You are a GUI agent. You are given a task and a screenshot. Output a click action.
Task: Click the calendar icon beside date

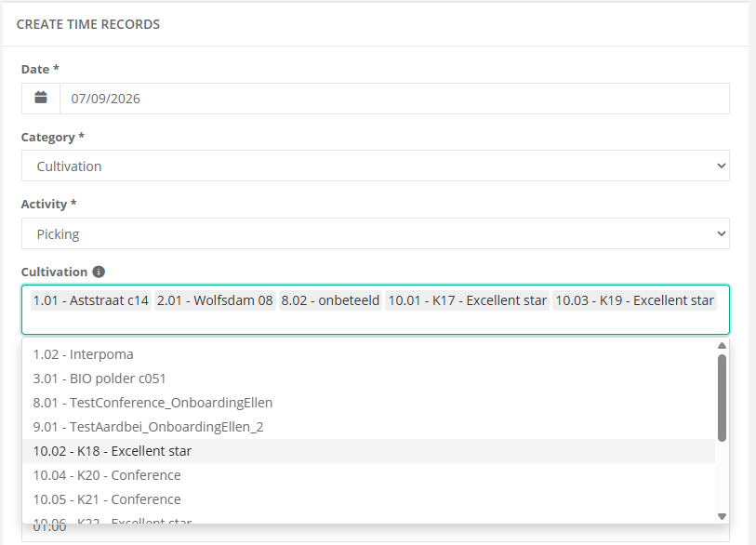[41, 98]
